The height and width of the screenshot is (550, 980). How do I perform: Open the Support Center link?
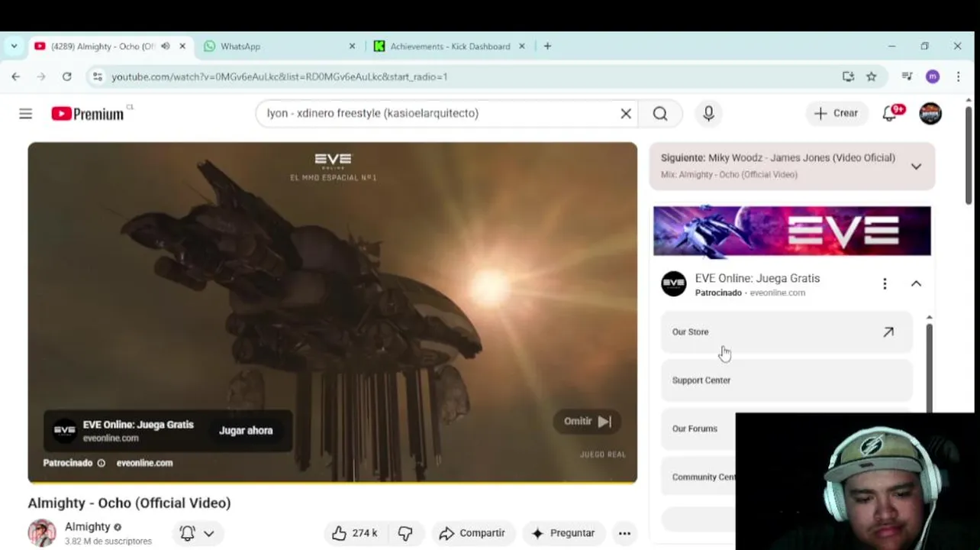click(786, 380)
